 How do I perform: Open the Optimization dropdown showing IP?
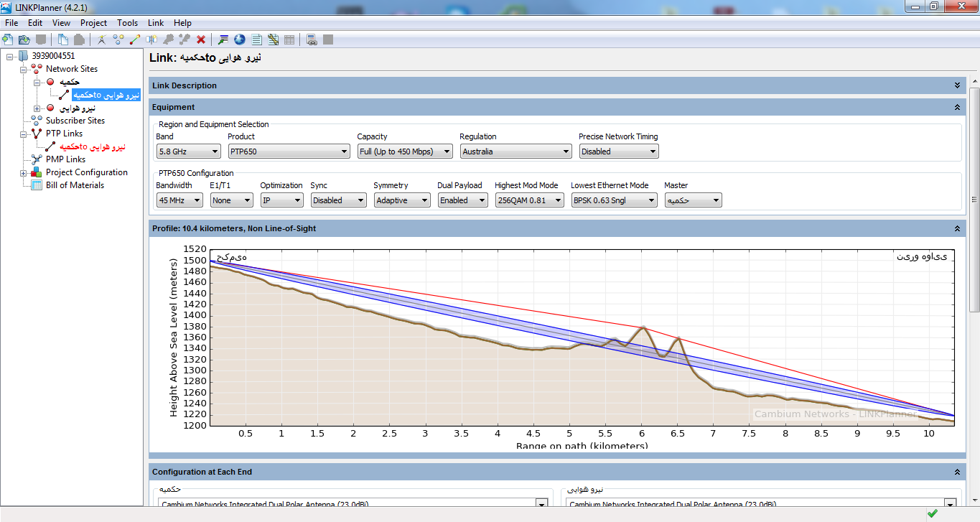(282, 200)
